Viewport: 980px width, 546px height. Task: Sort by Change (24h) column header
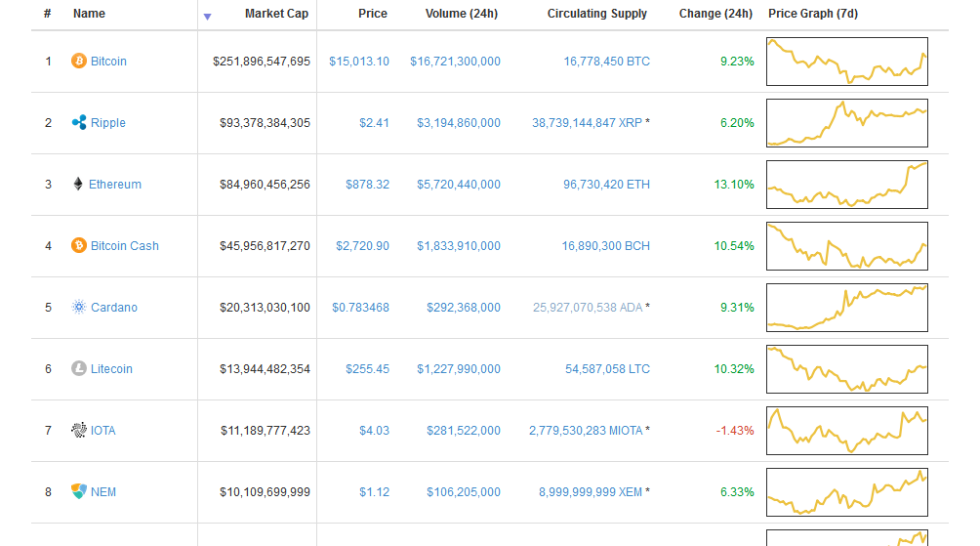[715, 13]
